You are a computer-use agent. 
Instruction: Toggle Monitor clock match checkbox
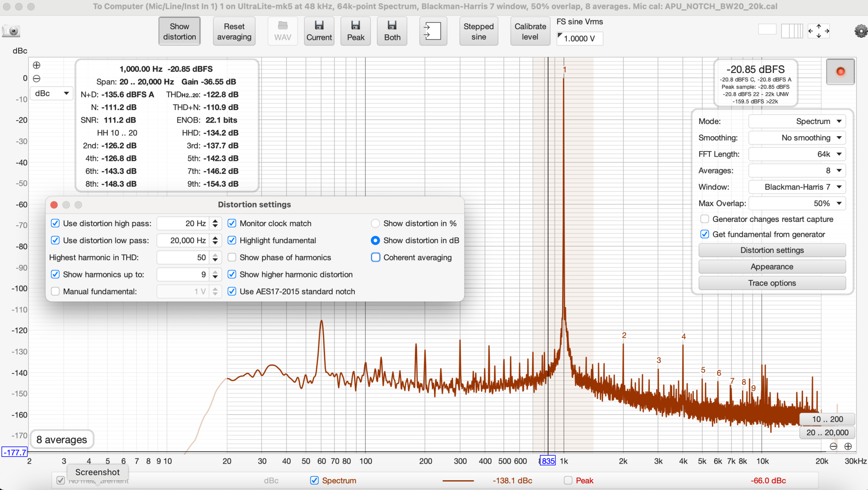tap(232, 223)
